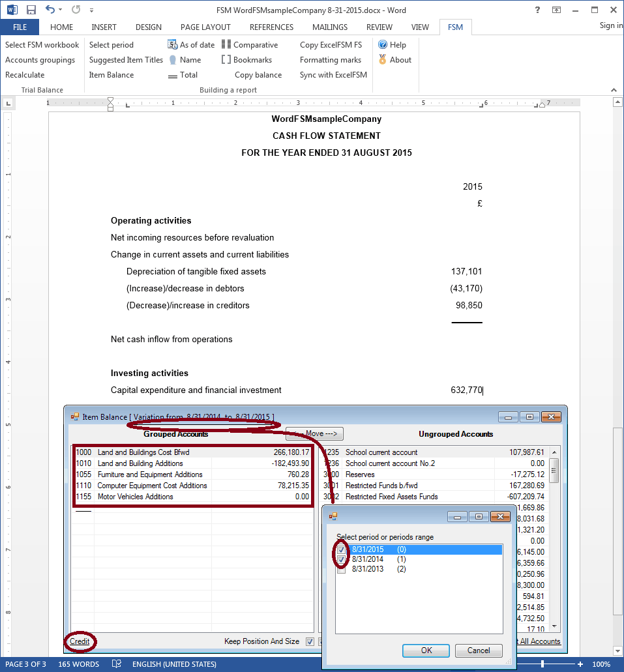The height and width of the screenshot is (672, 624).
Task: Click the Word application icon in title bar
Action: 12,9
